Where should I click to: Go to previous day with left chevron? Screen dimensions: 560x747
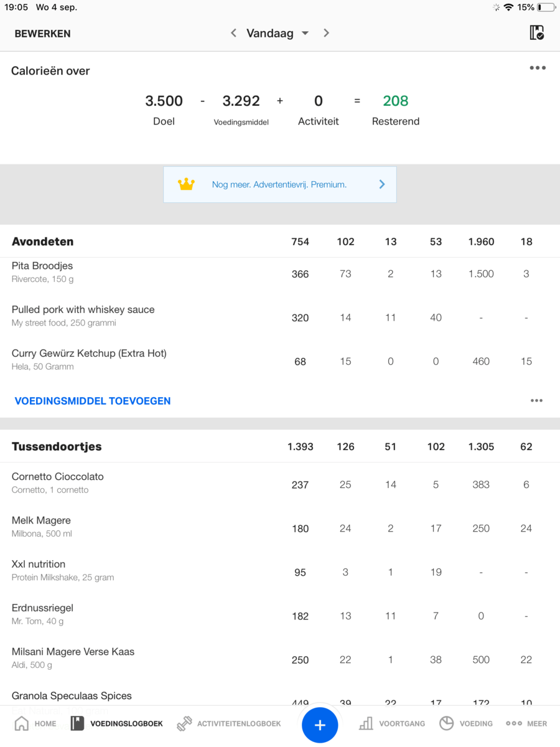(233, 33)
